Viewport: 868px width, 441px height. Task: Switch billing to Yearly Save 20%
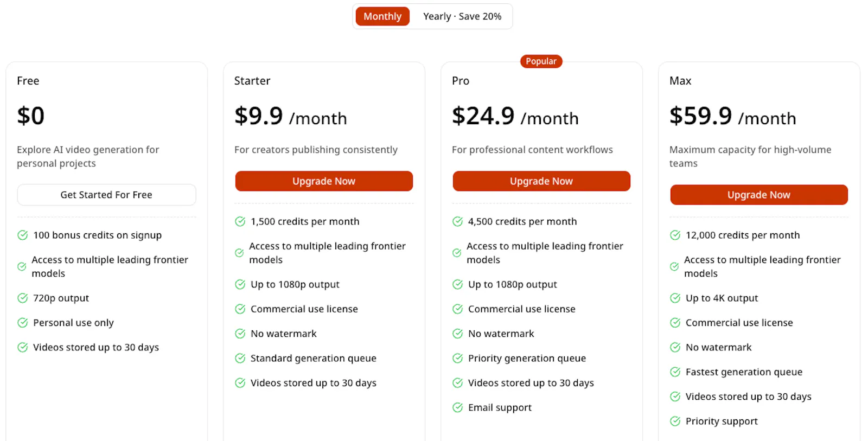[x=462, y=16]
